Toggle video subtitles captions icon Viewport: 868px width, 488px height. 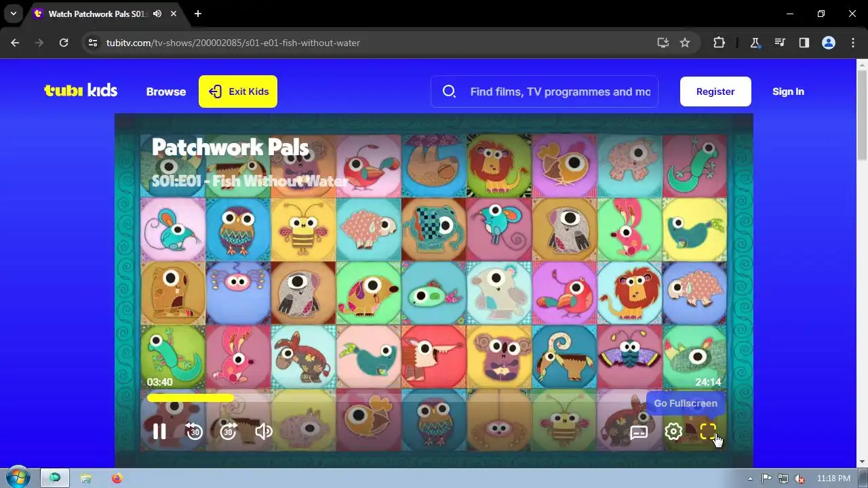click(x=639, y=432)
